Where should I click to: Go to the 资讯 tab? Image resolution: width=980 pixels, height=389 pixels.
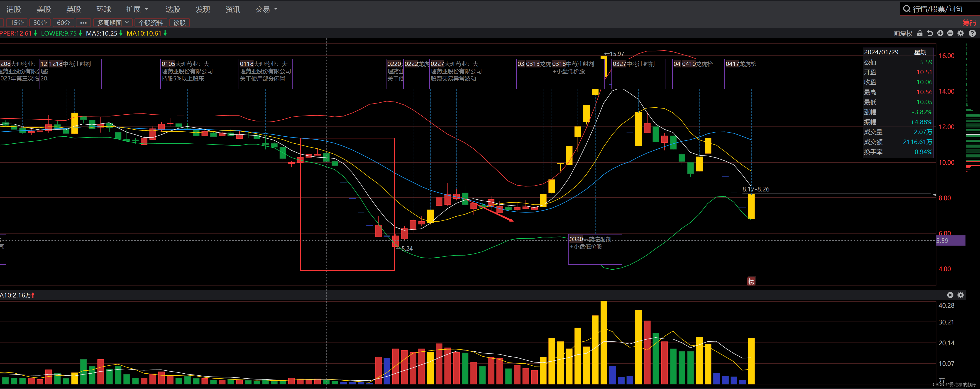(x=233, y=9)
